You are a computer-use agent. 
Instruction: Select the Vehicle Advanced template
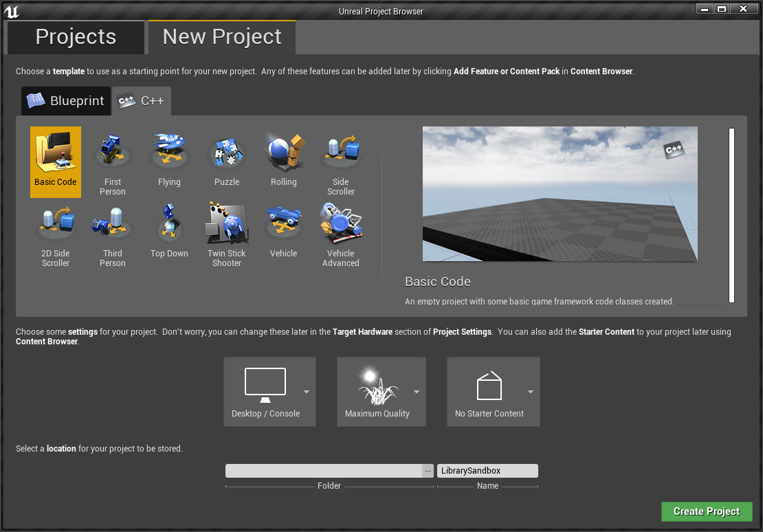point(341,234)
